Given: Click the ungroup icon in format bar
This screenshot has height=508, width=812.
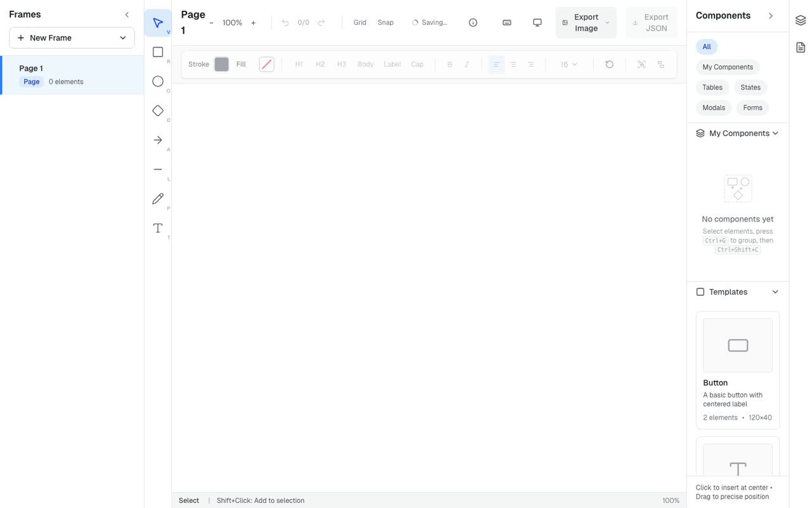Looking at the screenshot, I should (x=661, y=64).
